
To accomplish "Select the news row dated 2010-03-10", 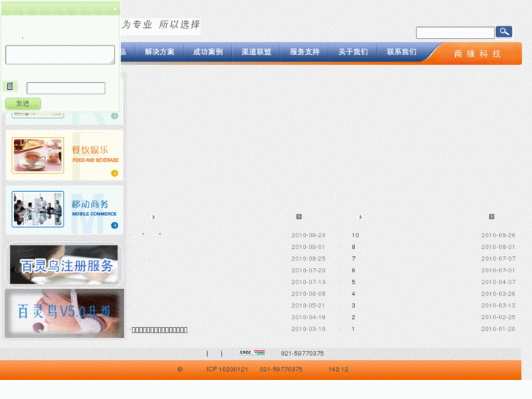I will [x=228, y=329].
